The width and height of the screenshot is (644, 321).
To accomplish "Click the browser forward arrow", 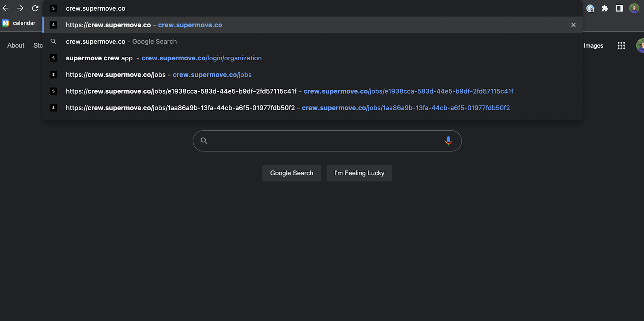I will (x=20, y=8).
